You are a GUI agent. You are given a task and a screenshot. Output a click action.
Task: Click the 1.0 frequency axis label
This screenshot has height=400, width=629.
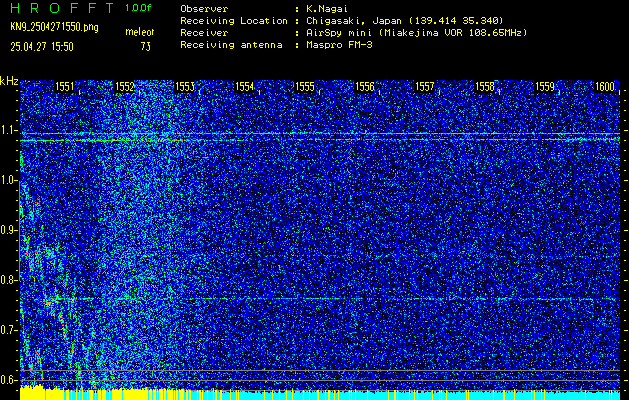[8, 181]
